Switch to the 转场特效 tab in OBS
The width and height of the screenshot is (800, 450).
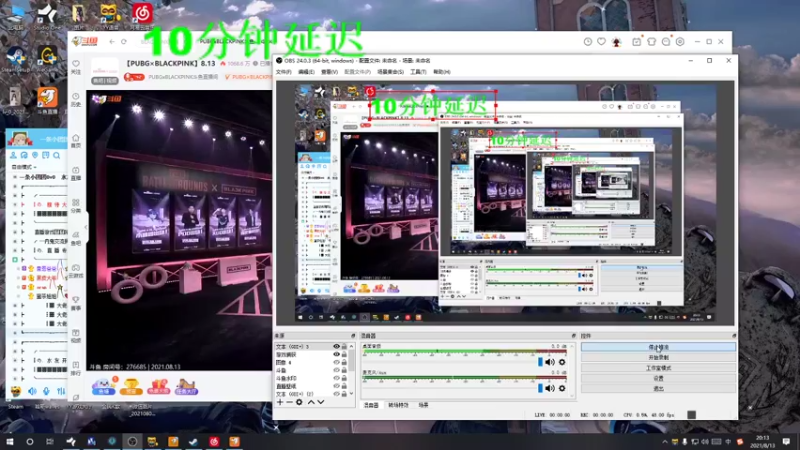[398, 405]
